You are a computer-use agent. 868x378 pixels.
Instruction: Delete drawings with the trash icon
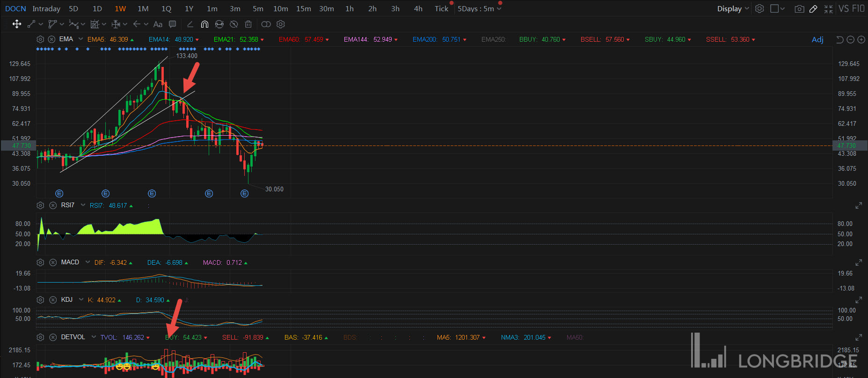point(248,24)
